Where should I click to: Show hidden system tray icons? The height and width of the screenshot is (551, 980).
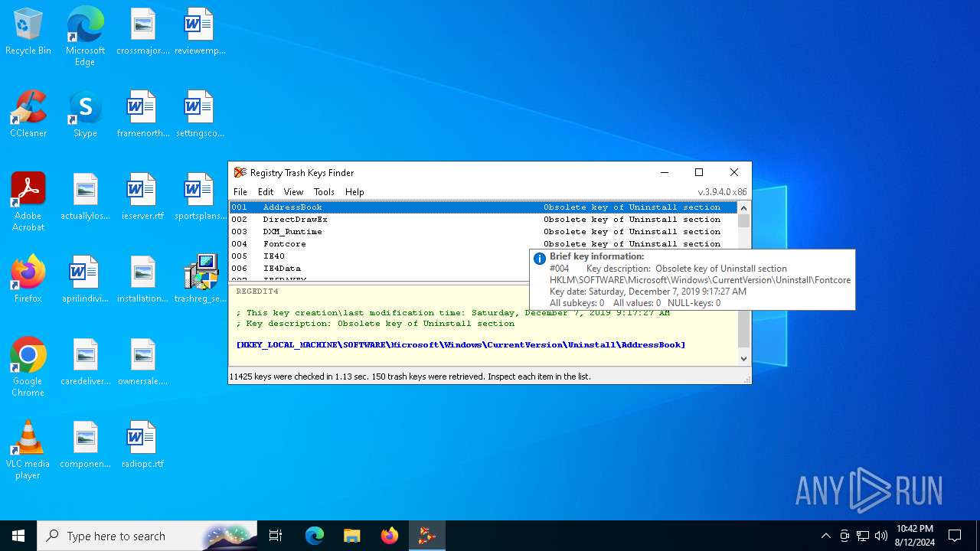coord(825,536)
